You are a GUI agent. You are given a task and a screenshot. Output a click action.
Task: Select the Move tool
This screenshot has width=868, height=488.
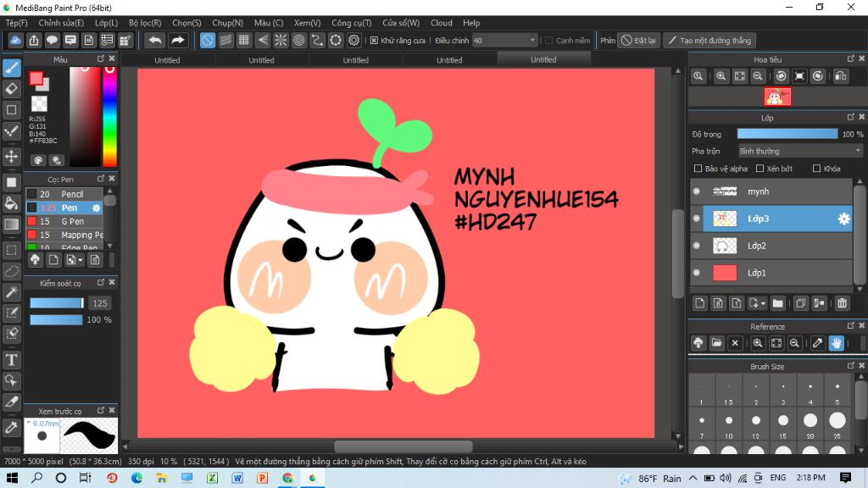(x=12, y=156)
